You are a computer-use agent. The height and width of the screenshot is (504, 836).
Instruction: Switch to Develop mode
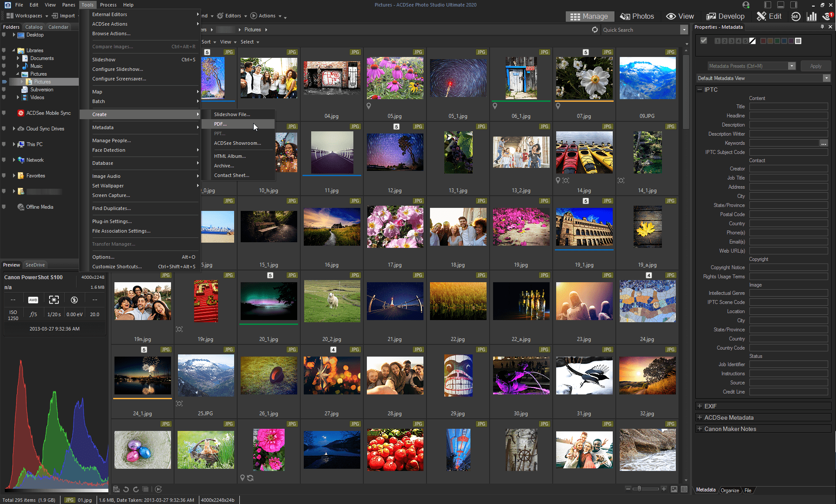tap(725, 17)
